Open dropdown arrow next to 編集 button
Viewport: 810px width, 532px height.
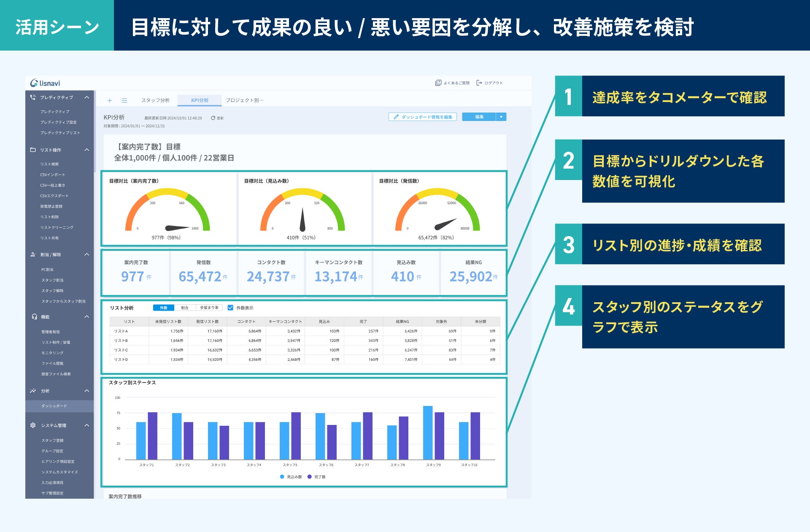(x=501, y=117)
